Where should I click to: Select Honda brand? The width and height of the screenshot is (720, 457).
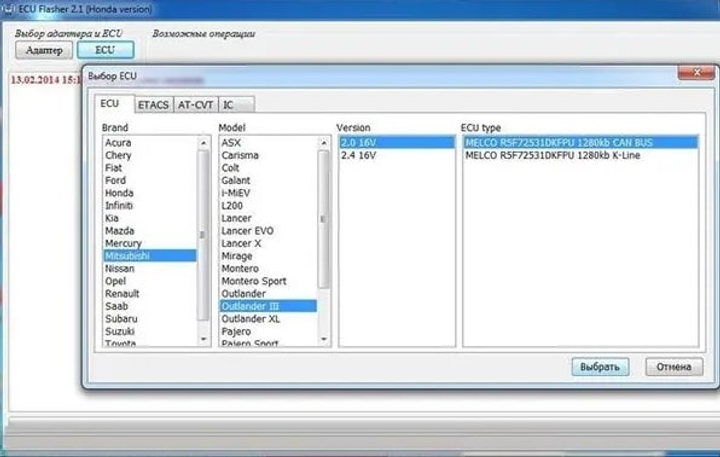click(x=150, y=193)
